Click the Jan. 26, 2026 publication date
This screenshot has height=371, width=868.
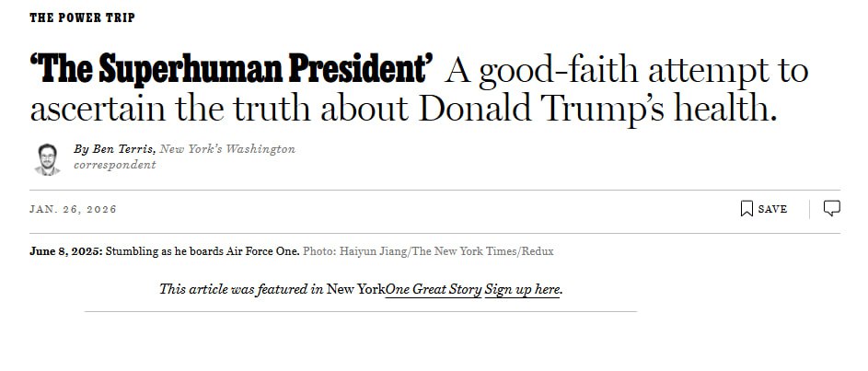(x=74, y=209)
